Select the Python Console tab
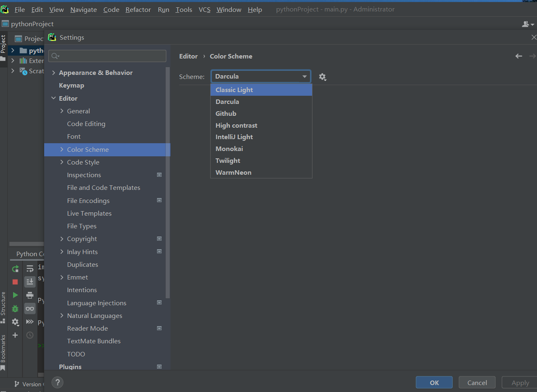This screenshot has height=392, width=537. tap(30, 254)
